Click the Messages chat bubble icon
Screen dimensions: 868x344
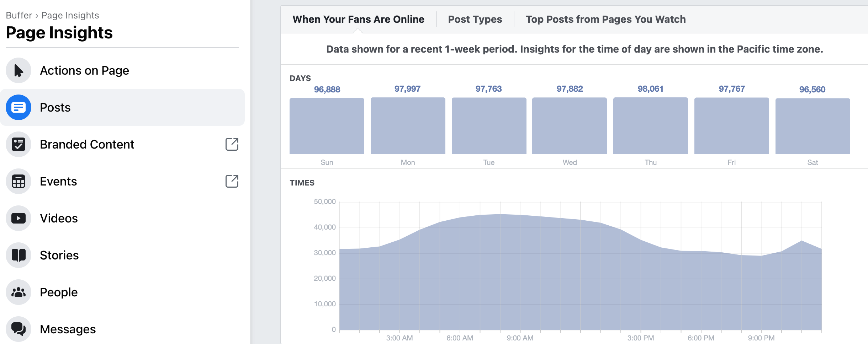pyautogui.click(x=18, y=329)
